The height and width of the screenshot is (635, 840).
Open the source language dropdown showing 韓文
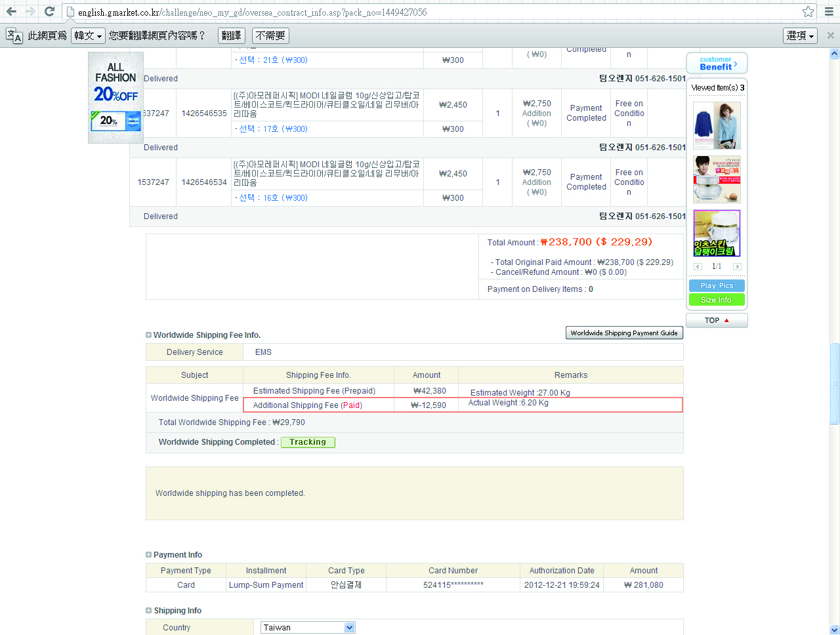click(88, 35)
